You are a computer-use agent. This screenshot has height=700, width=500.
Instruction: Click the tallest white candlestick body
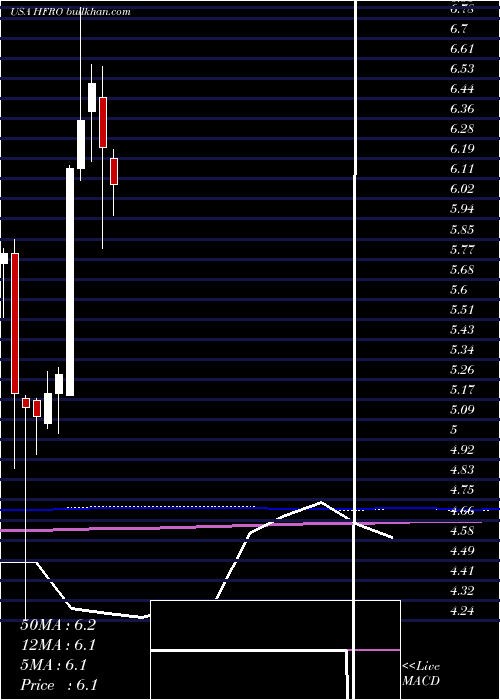tap(70, 282)
